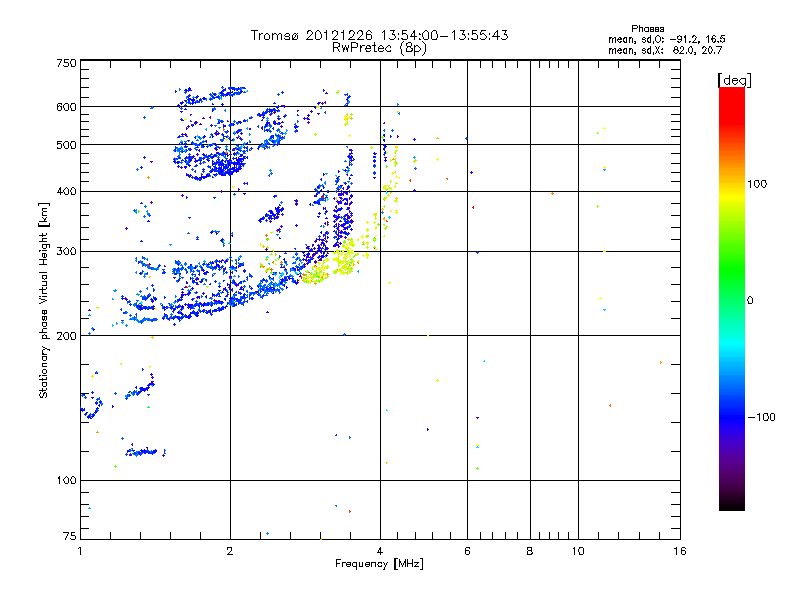
Task: Click the '600' height axis label
Action: [x=66, y=107]
